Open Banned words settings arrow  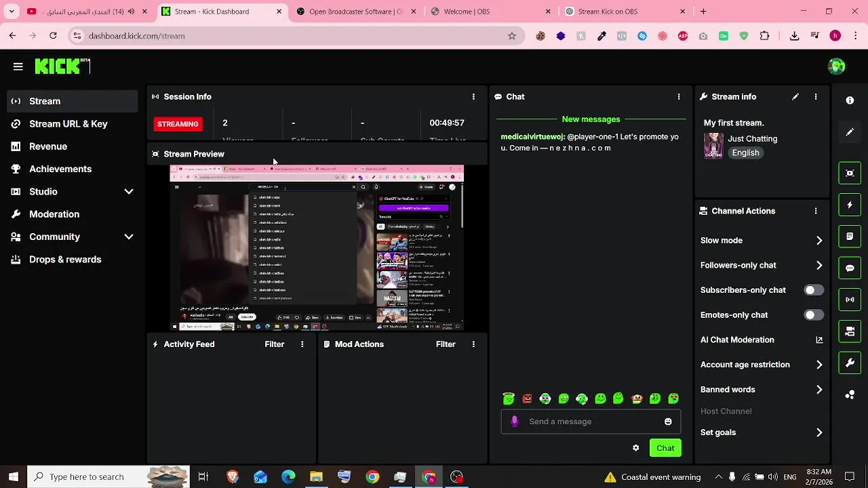[819, 390]
